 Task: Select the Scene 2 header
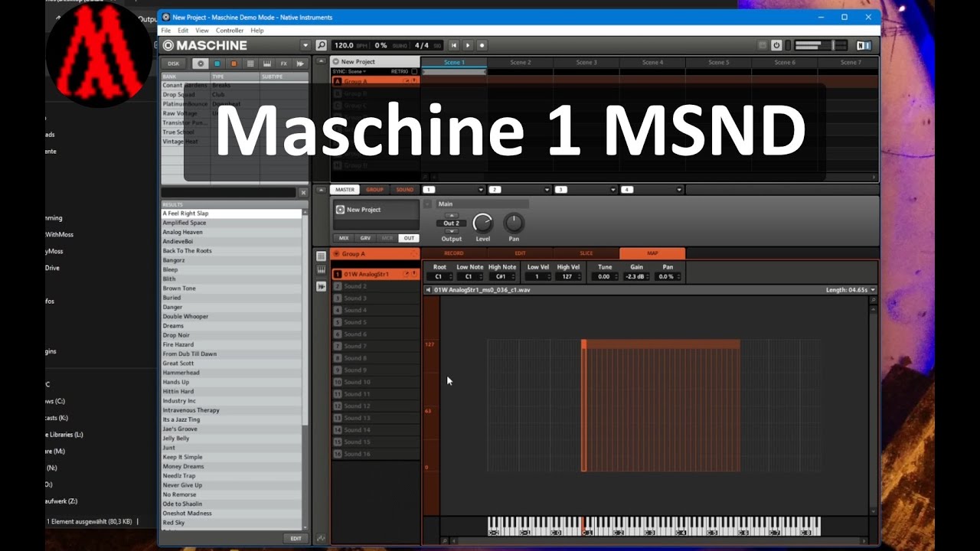click(520, 62)
